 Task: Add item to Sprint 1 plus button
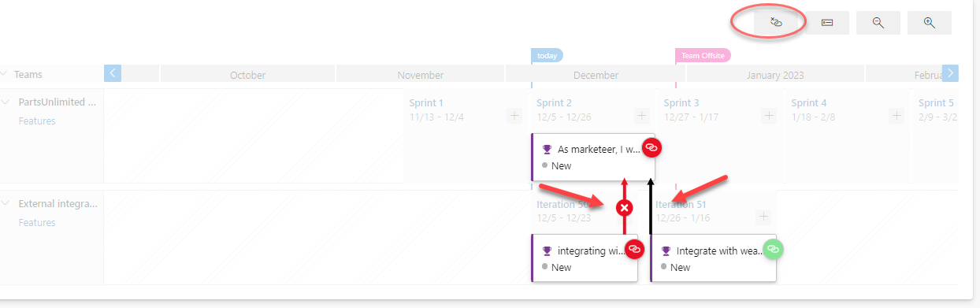click(x=514, y=116)
